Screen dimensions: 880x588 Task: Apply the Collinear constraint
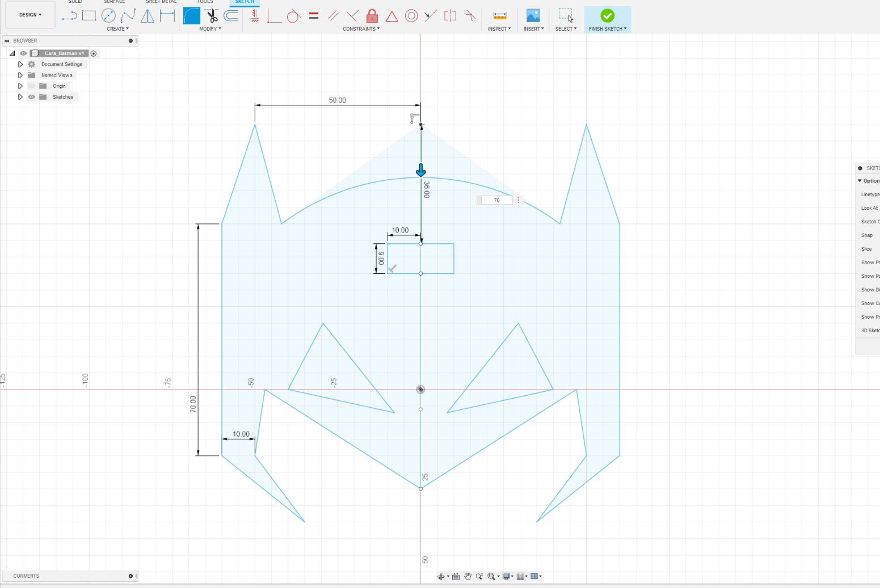431,16
